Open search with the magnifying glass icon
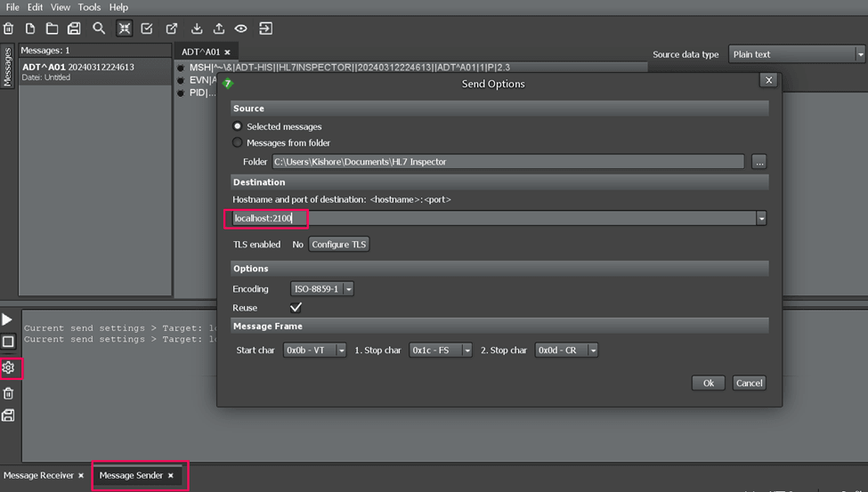The width and height of the screenshot is (868, 492). tap(99, 28)
